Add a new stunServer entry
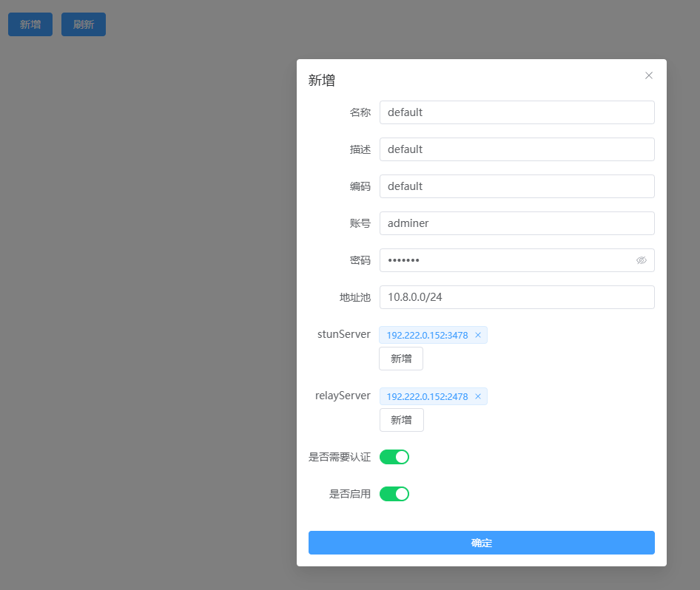 click(401, 359)
